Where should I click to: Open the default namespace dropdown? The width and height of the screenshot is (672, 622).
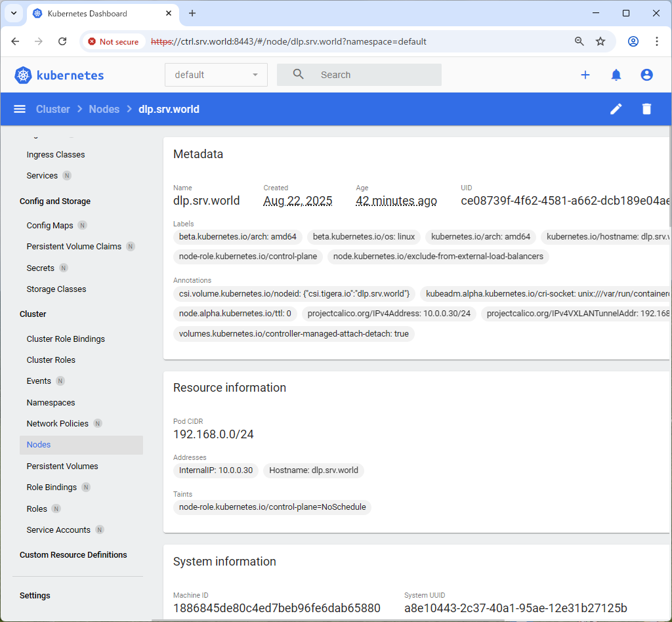[216, 75]
